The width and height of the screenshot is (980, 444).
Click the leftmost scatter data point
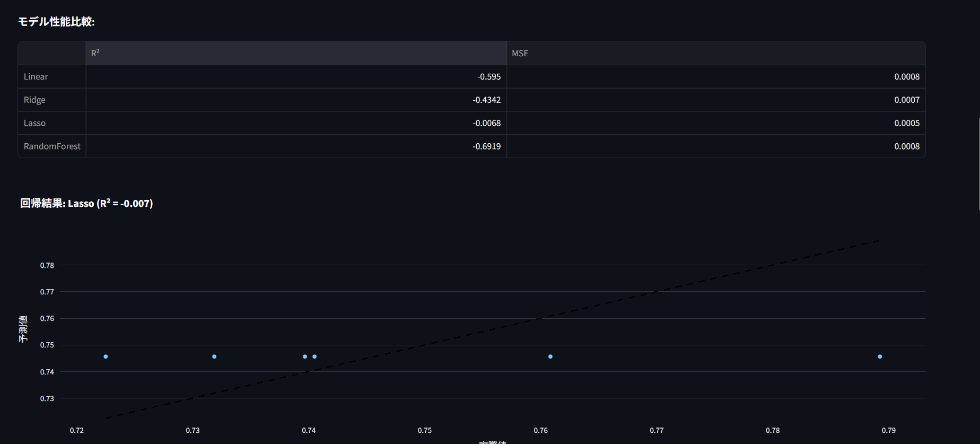[106, 356]
